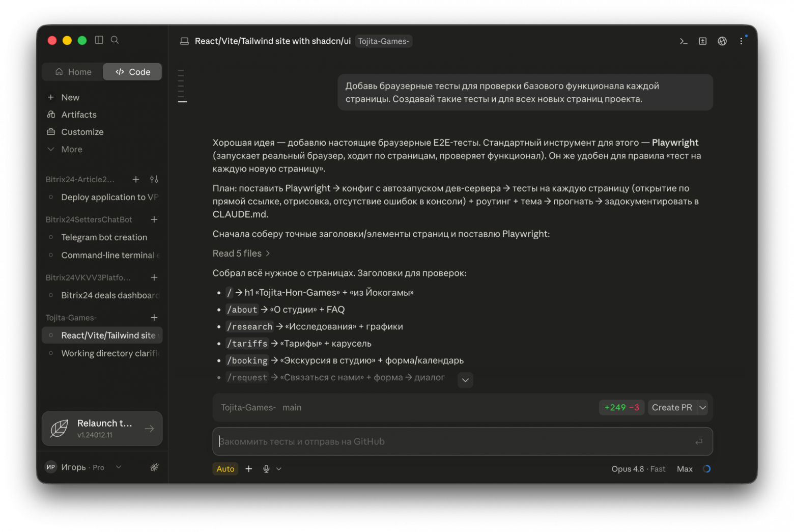The width and height of the screenshot is (794, 532).
Task: Expand the Read 5 files step
Action: [x=241, y=254]
